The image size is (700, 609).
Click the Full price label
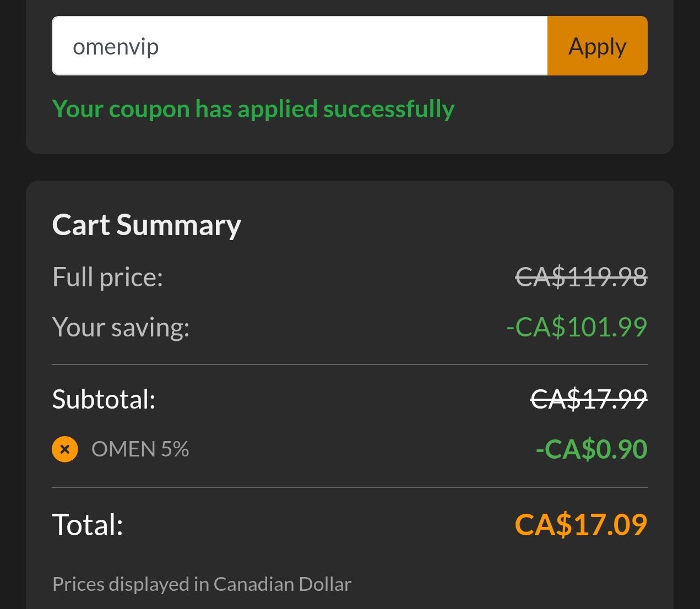coord(107,277)
